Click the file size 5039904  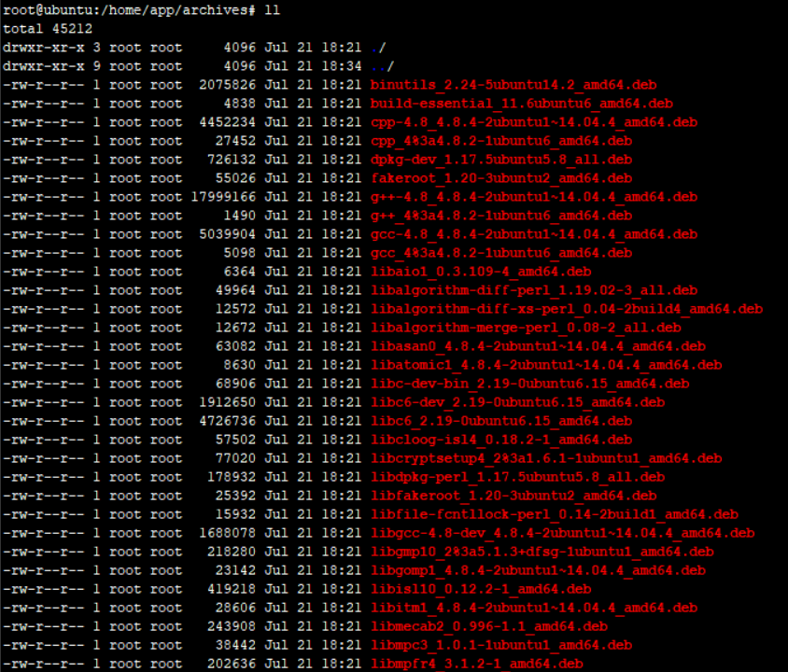[x=227, y=234]
